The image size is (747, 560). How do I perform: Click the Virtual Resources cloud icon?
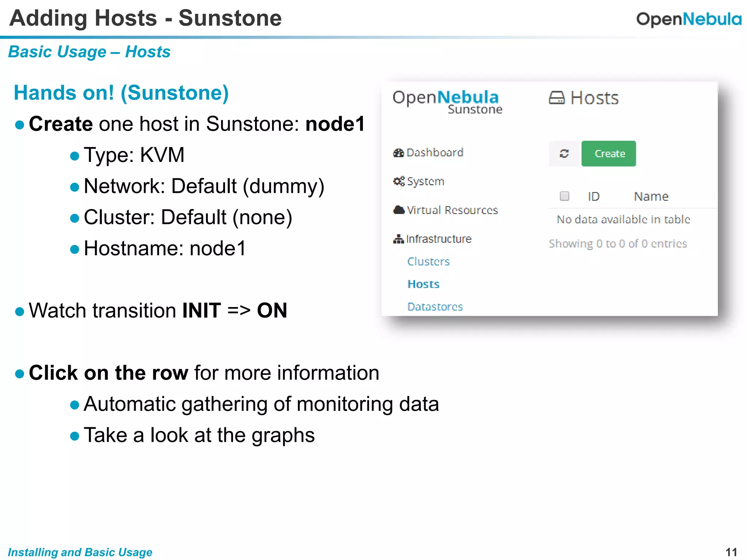pyautogui.click(x=399, y=210)
